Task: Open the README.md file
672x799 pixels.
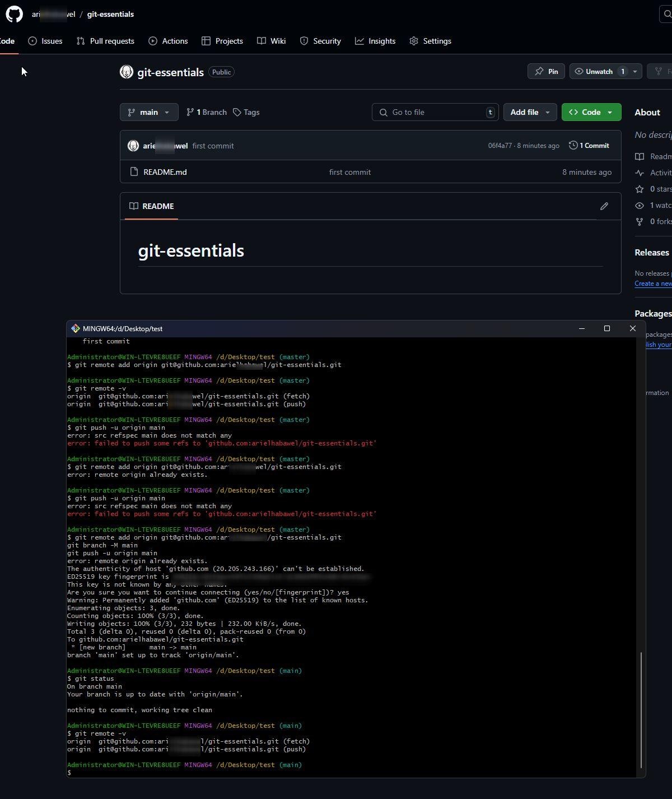Action: pyautogui.click(x=165, y=172)
